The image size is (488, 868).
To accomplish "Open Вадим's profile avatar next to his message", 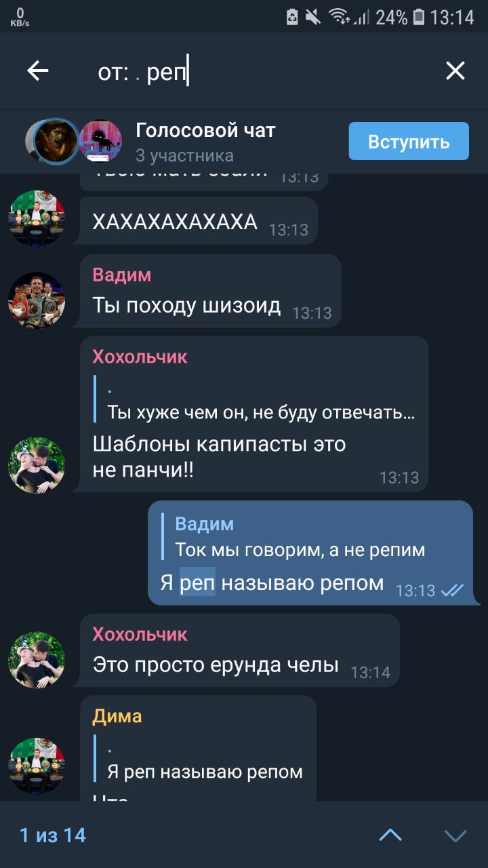I will coord(37,300).
